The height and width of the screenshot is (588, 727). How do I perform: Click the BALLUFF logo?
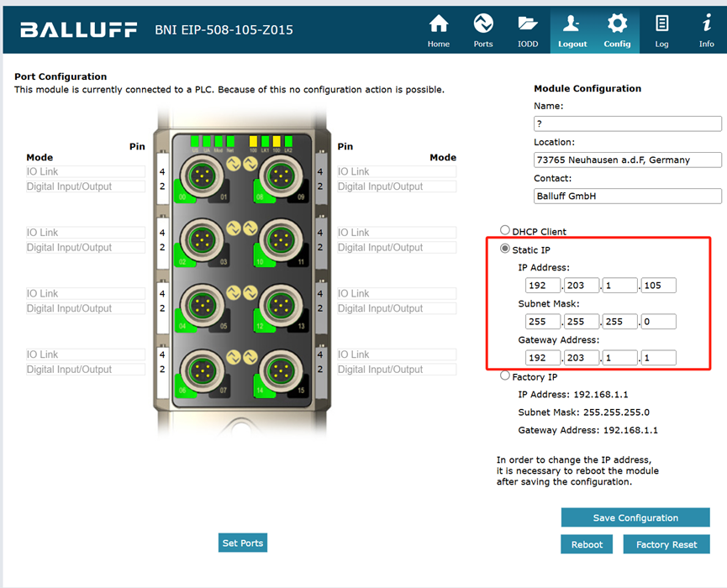click(x=78, y=30)
